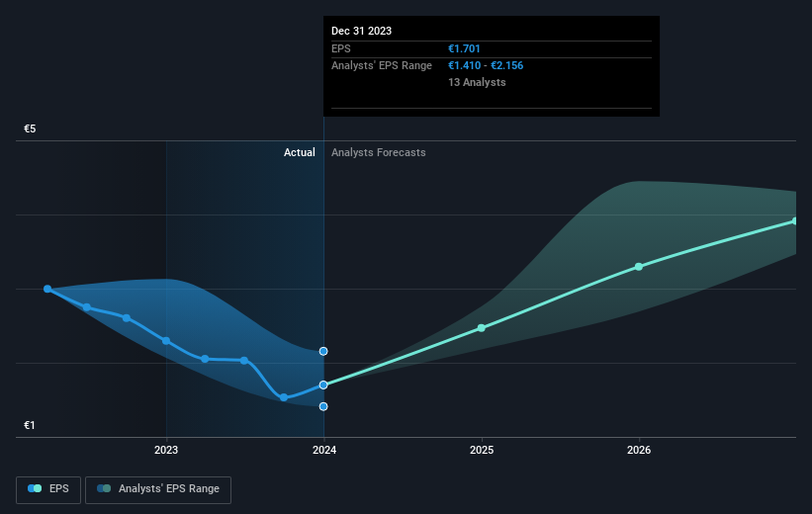This screenshot has height=514, width=812.
Task: Click the 2025 x-axis label
Action: (x=482, y=450)
